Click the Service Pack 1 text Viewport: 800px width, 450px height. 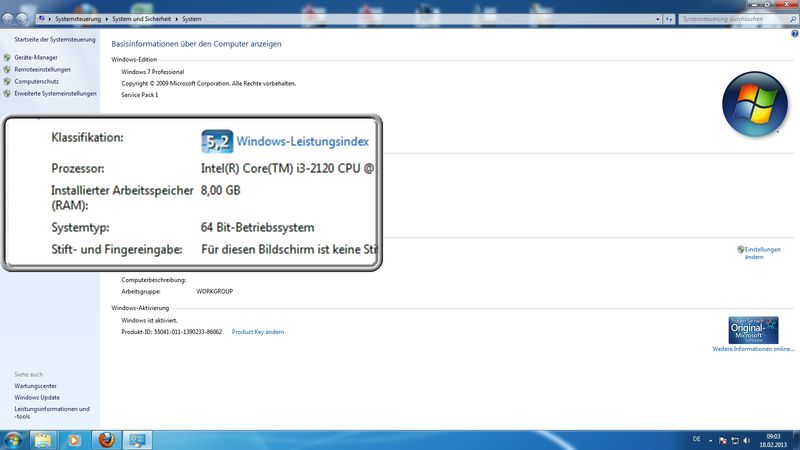[x=140, y=95]
